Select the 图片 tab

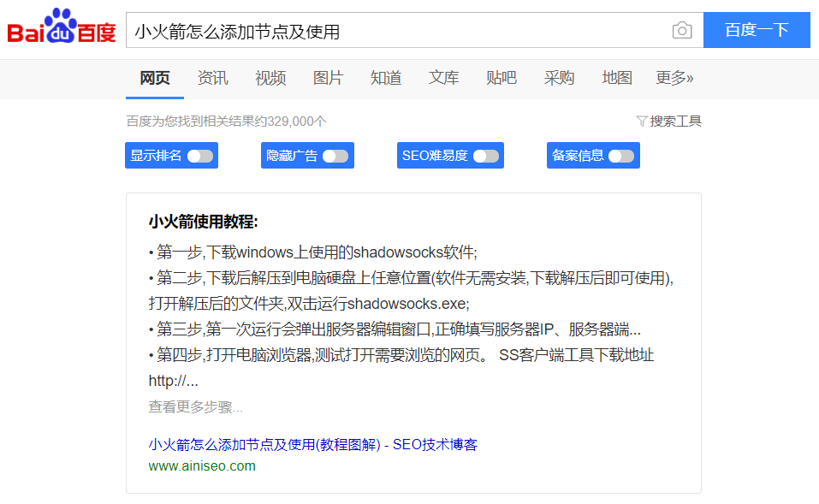pyautogui.click(x=328, y=78)
